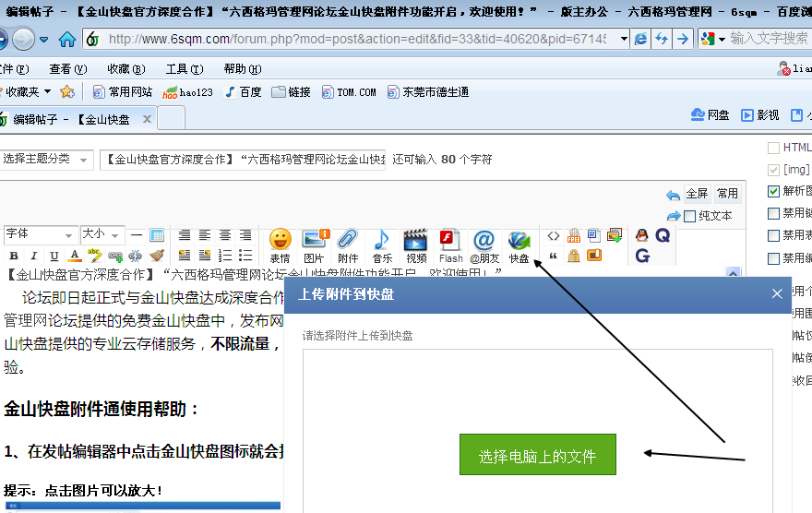Insert ordered numbered list

(x=225, y=256)
